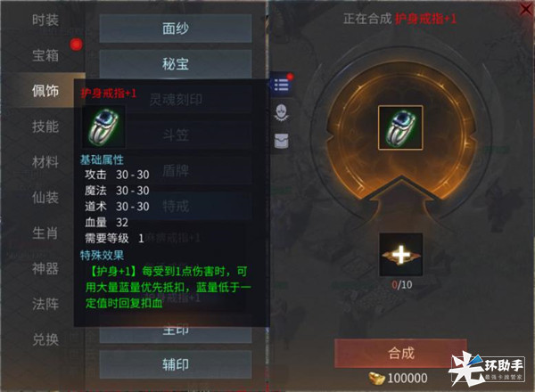
Task: Click the list menu icon with red dot
Action: [282, 84]
